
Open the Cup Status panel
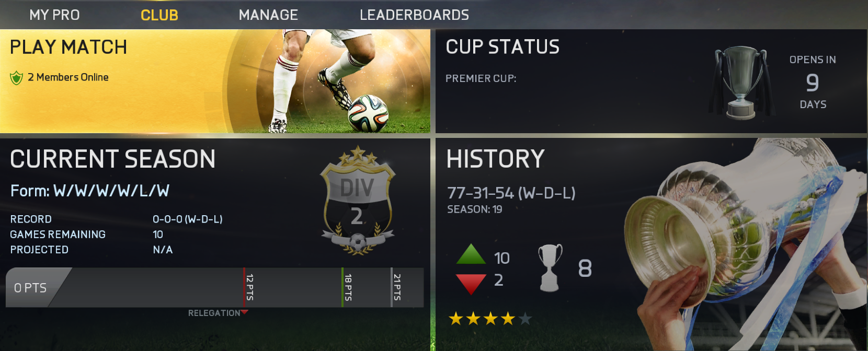[651, 81]
